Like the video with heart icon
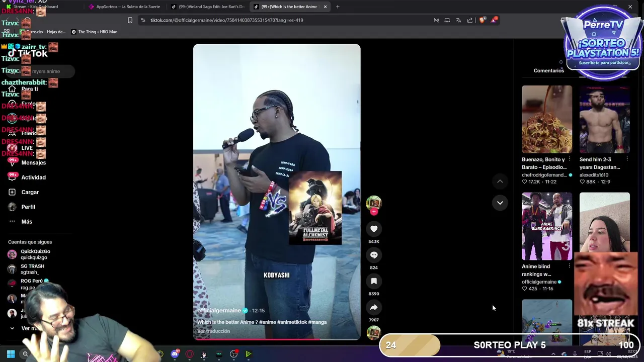This screenshot has height=362, width=644. pos(374,229)
